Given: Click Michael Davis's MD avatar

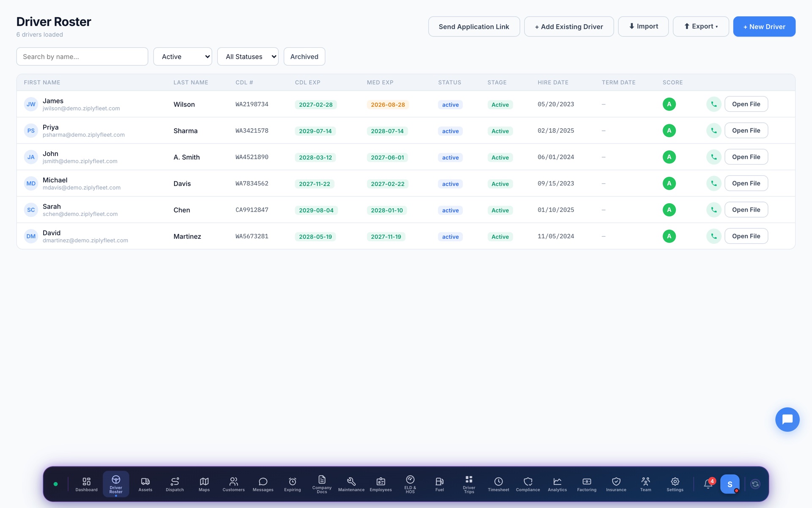Looking at the screenshot, I should point(31,183).
